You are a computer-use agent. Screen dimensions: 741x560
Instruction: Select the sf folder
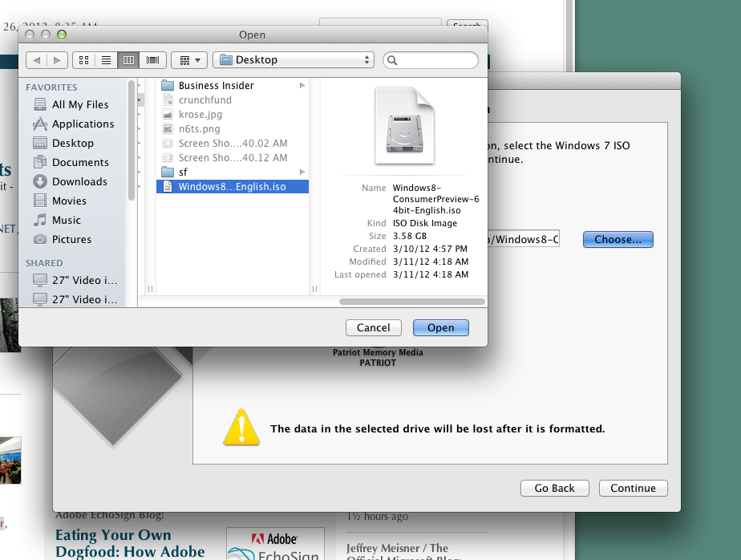pos(232,172)
